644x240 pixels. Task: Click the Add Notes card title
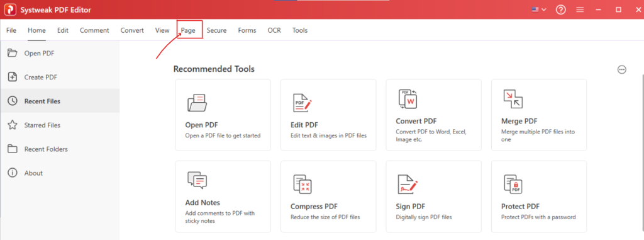(203, 203)
